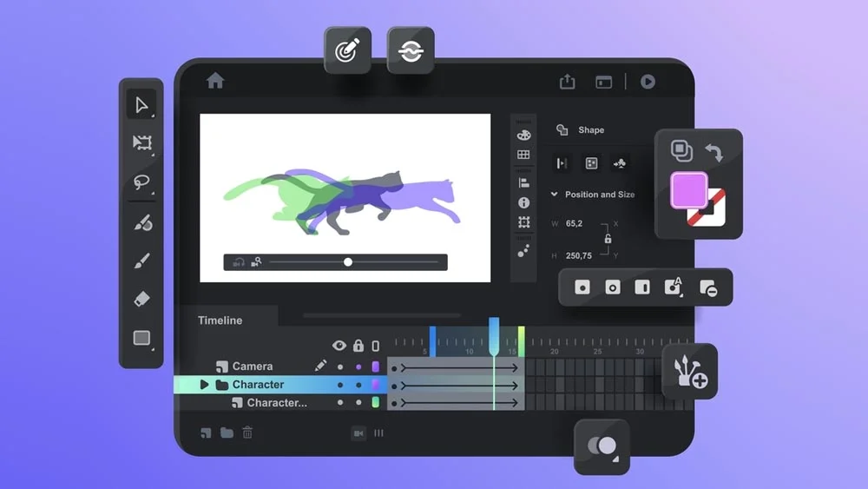Select the Camera layer
This screenshot has height=489, width=868.
pyautogui.click(x=252, y=367)
